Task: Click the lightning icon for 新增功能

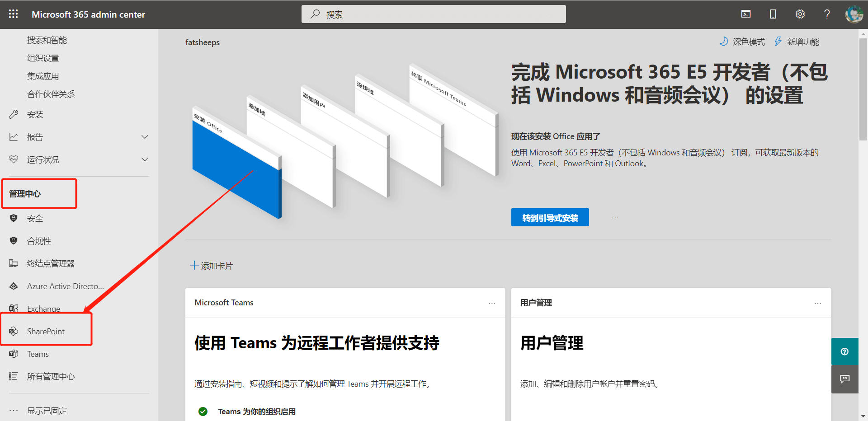Action: 778,41
